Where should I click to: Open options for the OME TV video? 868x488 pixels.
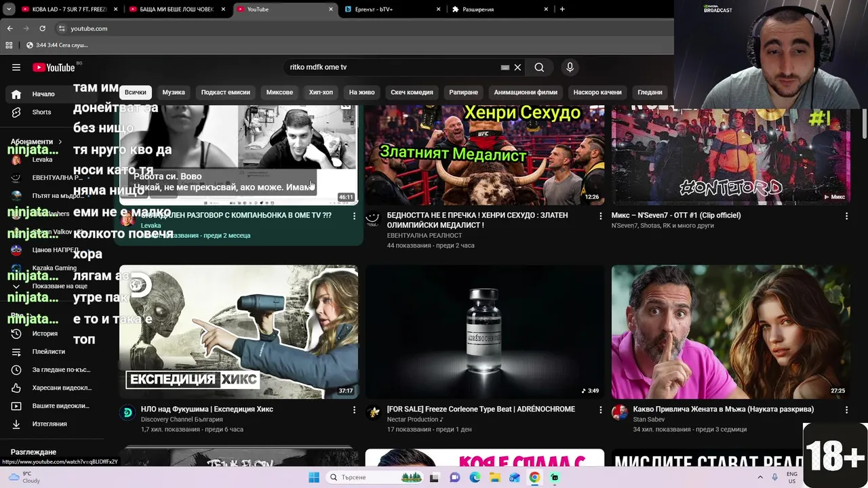click(x=354, y=216)
